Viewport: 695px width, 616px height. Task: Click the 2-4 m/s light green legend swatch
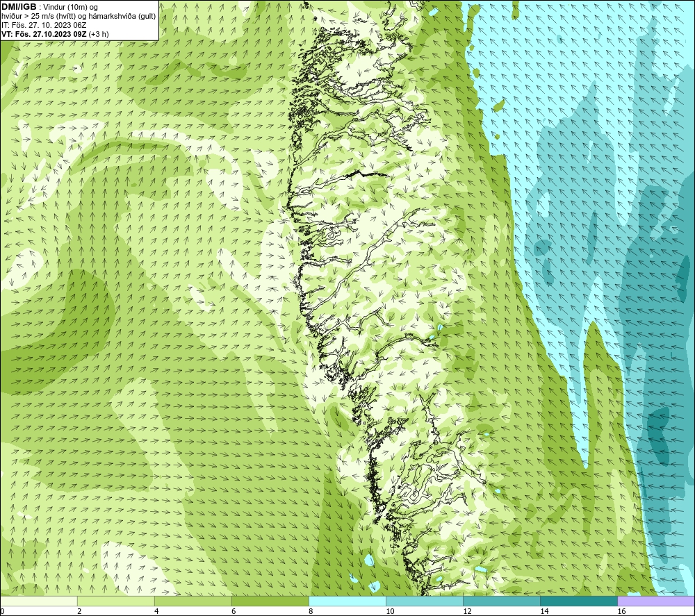pos(115,601)
